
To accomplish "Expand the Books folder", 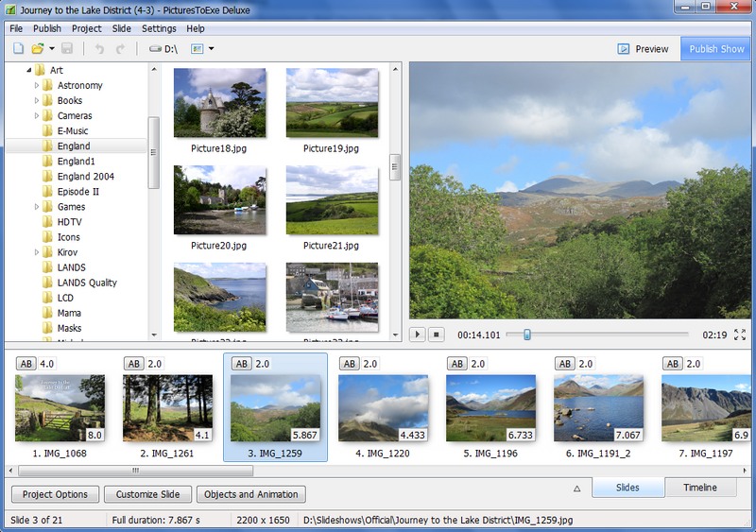I will click(37, 101).
